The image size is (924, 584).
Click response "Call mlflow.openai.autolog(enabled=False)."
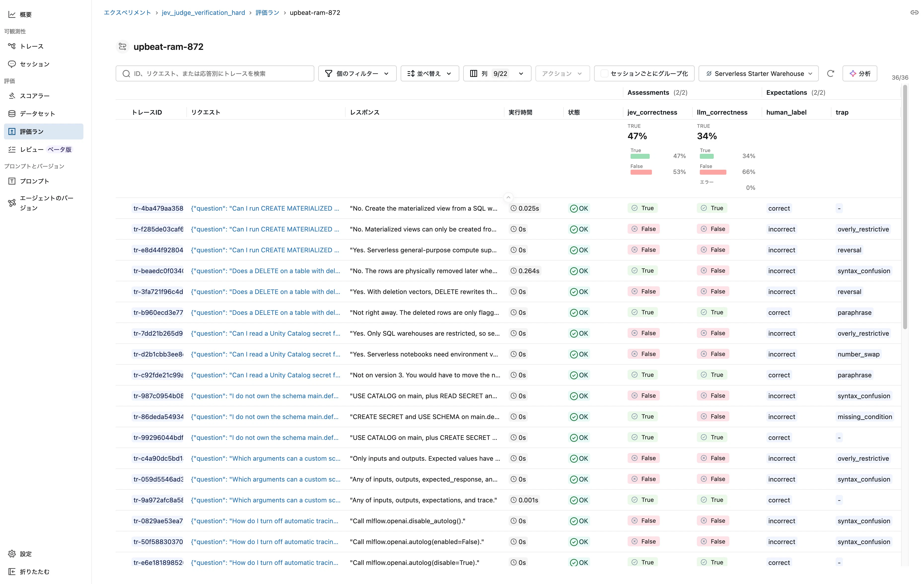pyautogui.click(x=417, y=542)
